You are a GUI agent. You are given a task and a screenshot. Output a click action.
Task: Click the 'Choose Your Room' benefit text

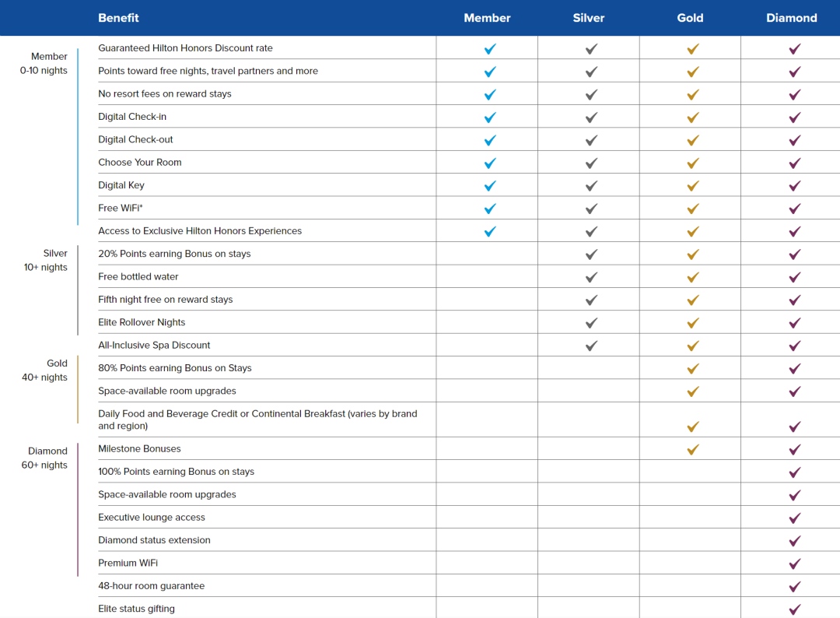(x=140, y=163)
